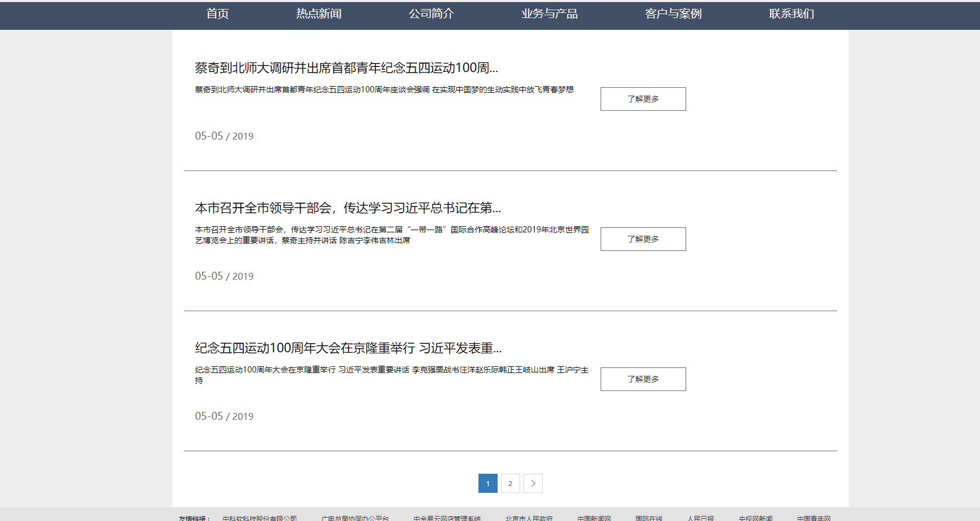Image resolution: width=980 pixels, height=521 pixels.
Task: Open headline 本市召开全市领导干部会
Action: coord(348,208)
